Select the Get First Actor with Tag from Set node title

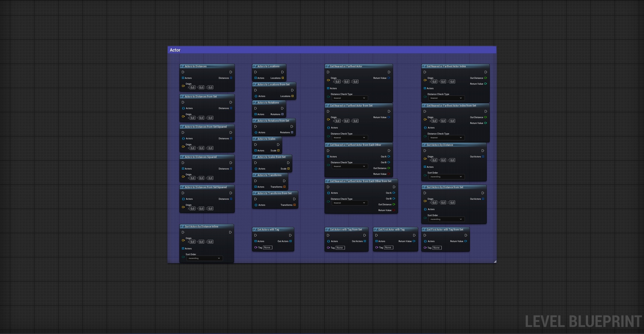(x=445, y=230)
